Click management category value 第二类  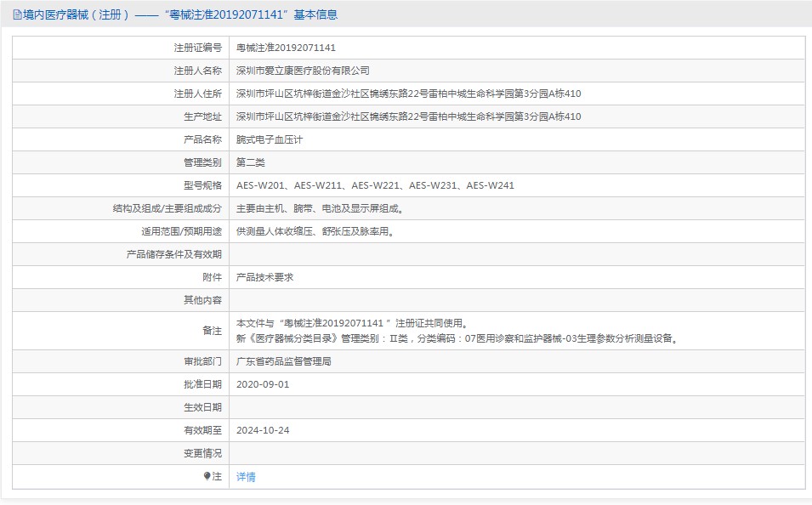coord(251,162)
